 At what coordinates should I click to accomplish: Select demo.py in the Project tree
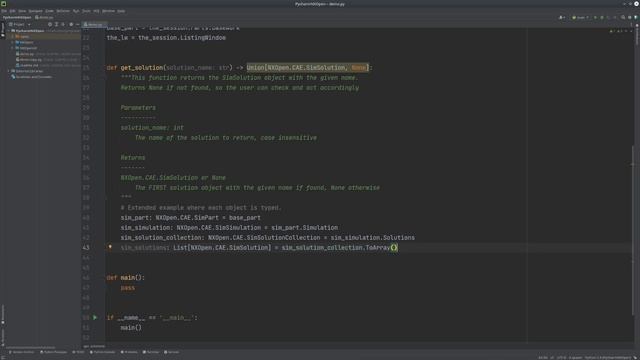[x=25, y=53]
